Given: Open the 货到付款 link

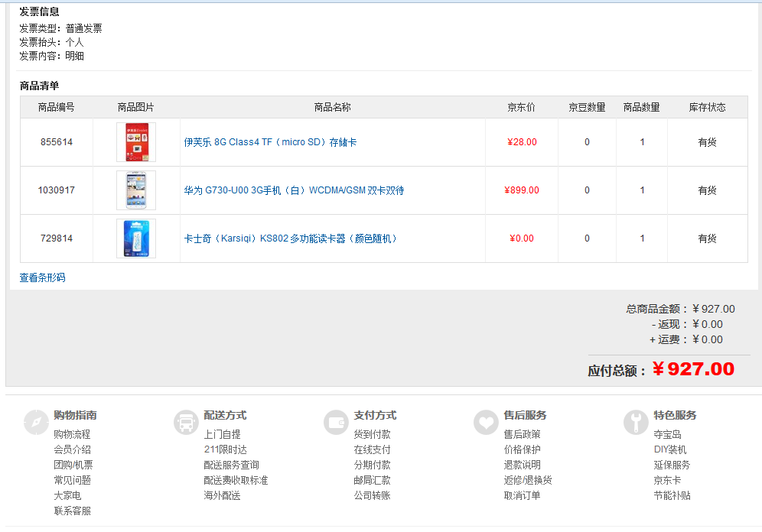Looking at the screenshot, I should click(x=373, y=434).
